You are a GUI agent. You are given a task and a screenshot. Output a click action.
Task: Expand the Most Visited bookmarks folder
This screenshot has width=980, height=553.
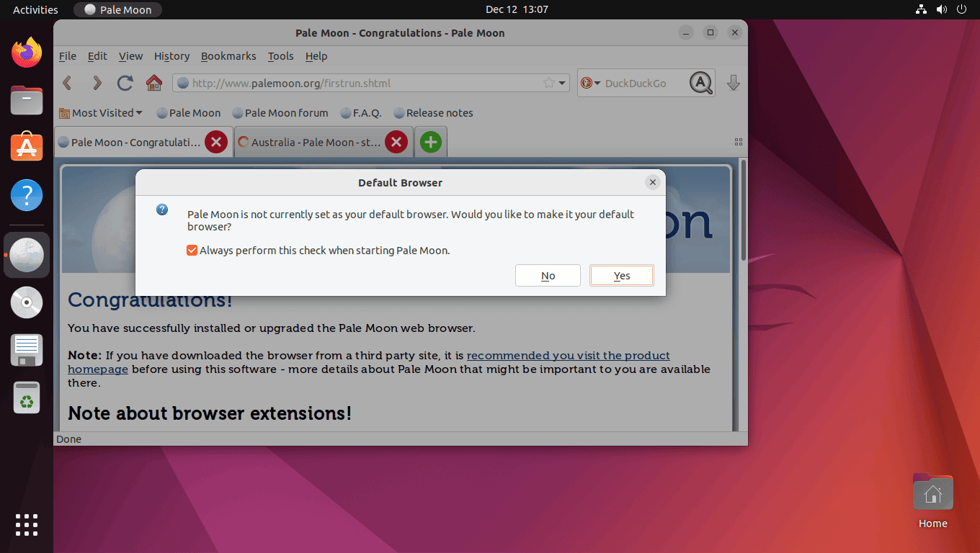101,113
